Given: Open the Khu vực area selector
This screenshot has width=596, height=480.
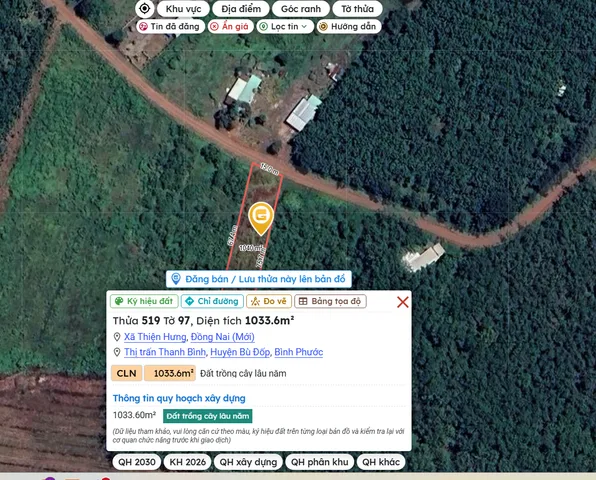Looking at the screenshot, I should (183, 9).
